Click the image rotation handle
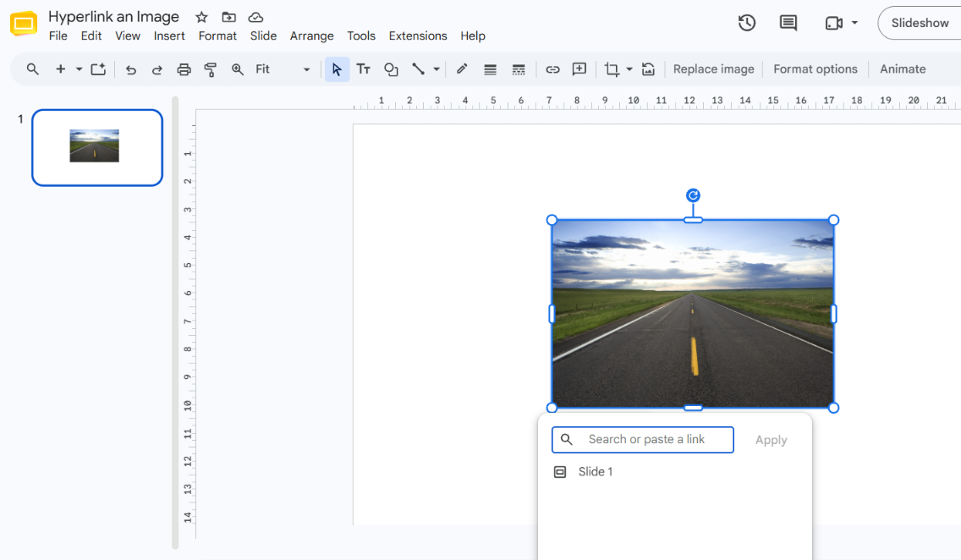Viewport: 961px width, 560px height. pos(693,195)
